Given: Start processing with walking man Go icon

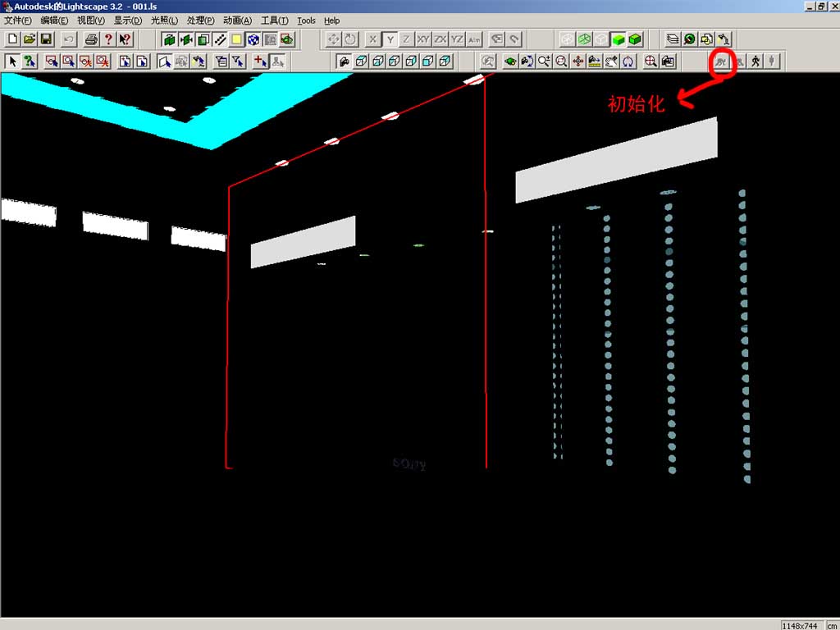Looking at the screenshot, I should 755,61.
